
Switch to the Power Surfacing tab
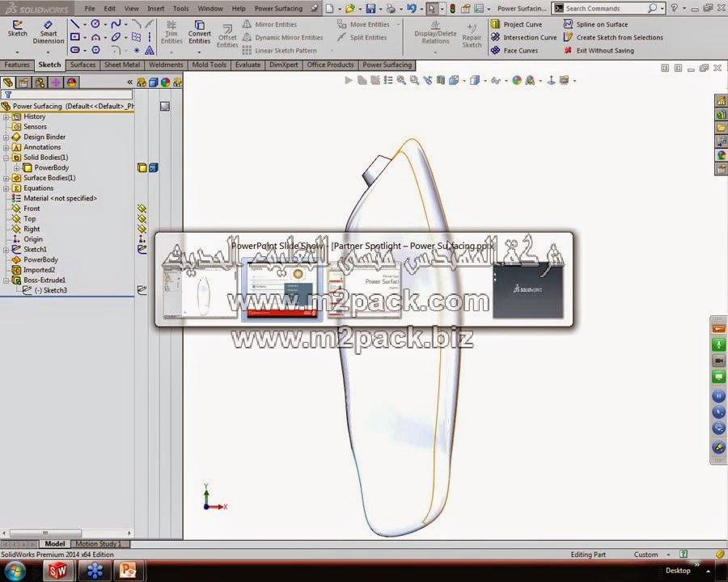click(x=387, y=65)
